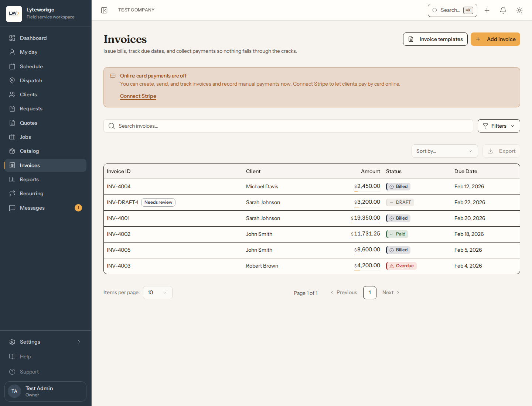This screenshot has height=406, width=532.
Task: Open the Sort by dropdown
Action: pos(445,151)
